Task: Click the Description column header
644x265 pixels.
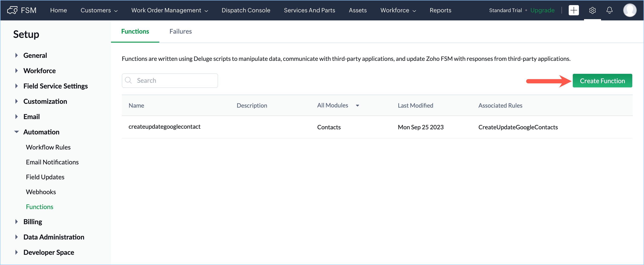Action: (x=252, y=105)
